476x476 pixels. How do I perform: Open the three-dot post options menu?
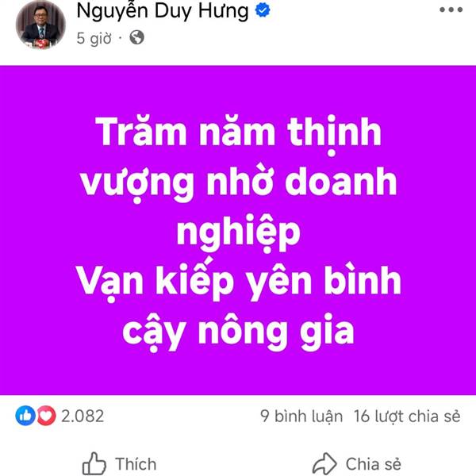(451, 10)
